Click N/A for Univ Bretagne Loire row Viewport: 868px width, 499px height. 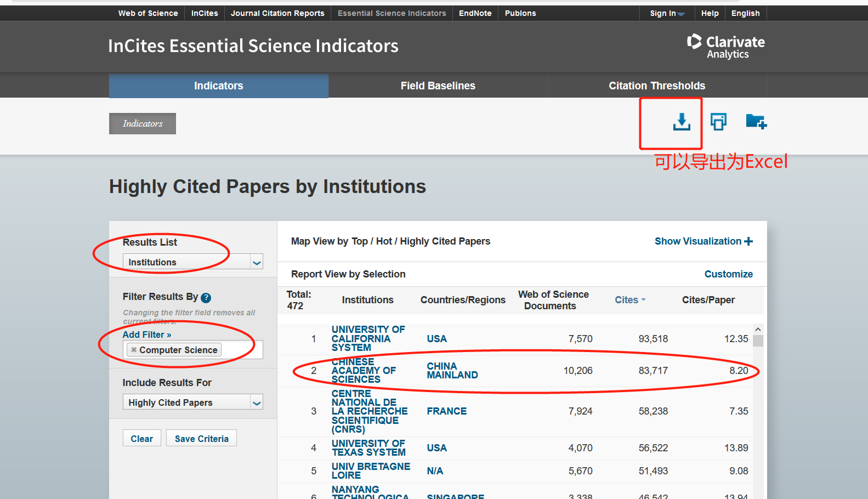click(x=435, y=471)
